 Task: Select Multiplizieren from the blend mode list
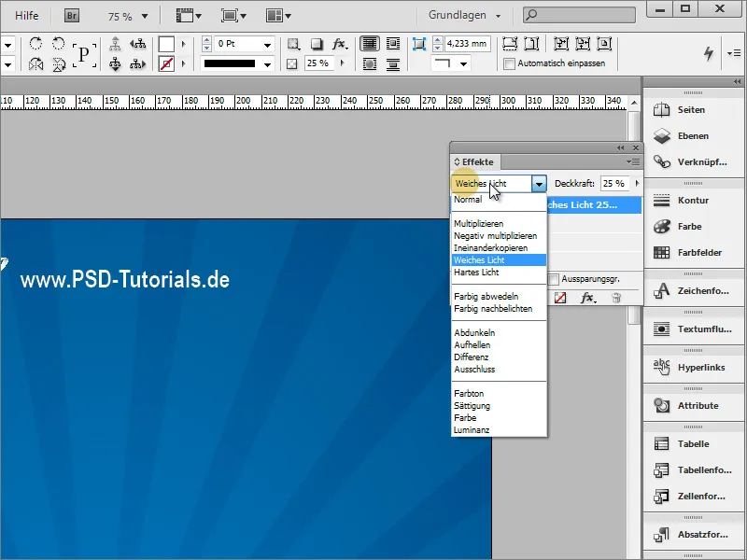[x=480, y=223]
